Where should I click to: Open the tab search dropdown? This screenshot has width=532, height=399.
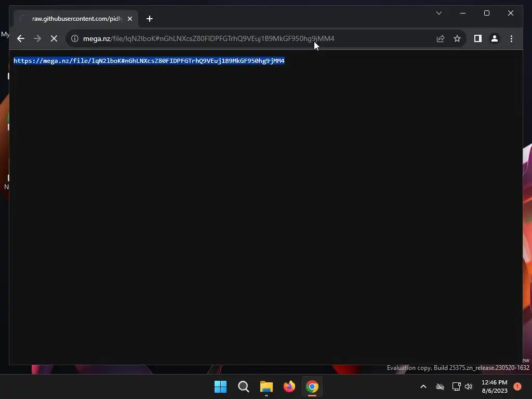click(438, 13)
